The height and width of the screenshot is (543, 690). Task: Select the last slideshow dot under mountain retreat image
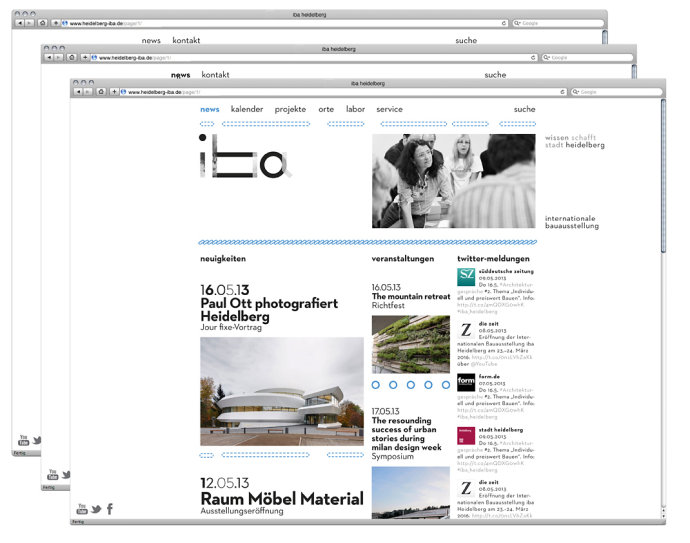(x=446, y=385)
